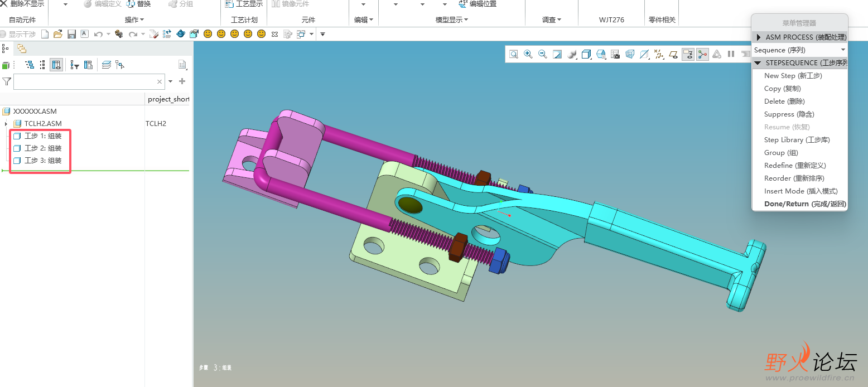Select Copy (复制) in menu manager
868x387 pixels.
[x=782, y=89]
